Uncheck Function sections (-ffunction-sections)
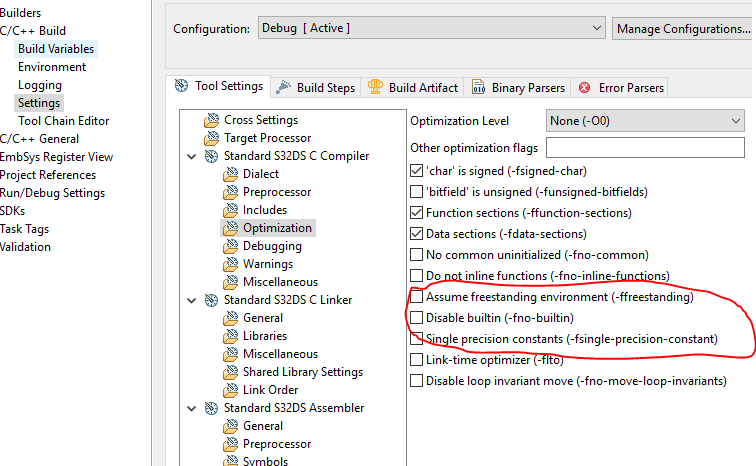This screenshot has height=466, width=756. tap(417, 213)
